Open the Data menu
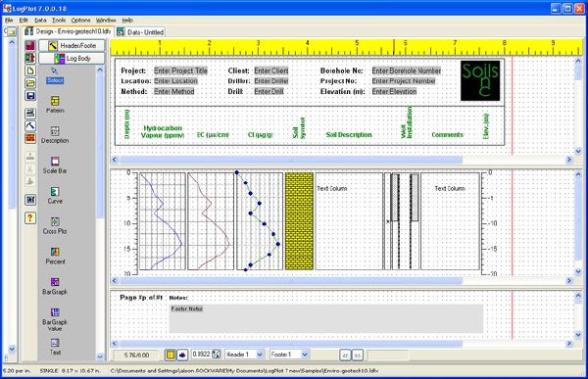 coord(40,21)
